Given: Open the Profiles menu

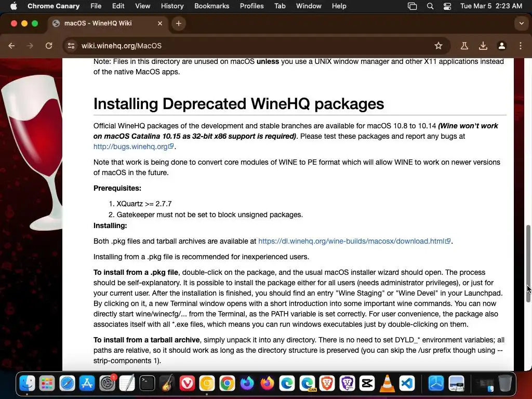Looking at the screenshot, I should 252,6.
